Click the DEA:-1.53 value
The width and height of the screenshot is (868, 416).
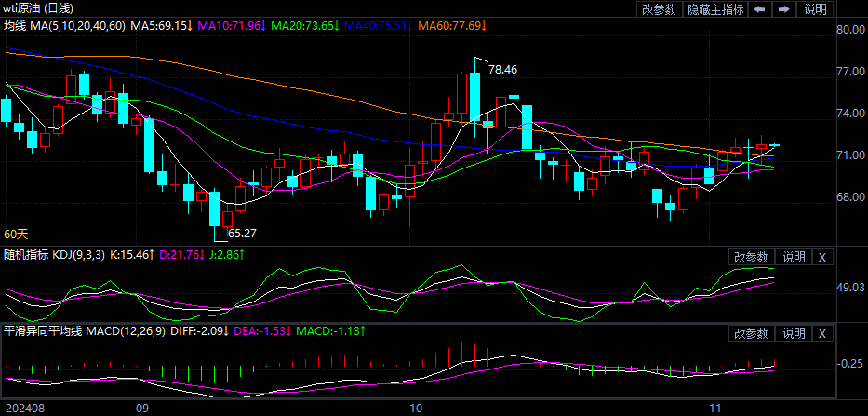pos(263,332)
